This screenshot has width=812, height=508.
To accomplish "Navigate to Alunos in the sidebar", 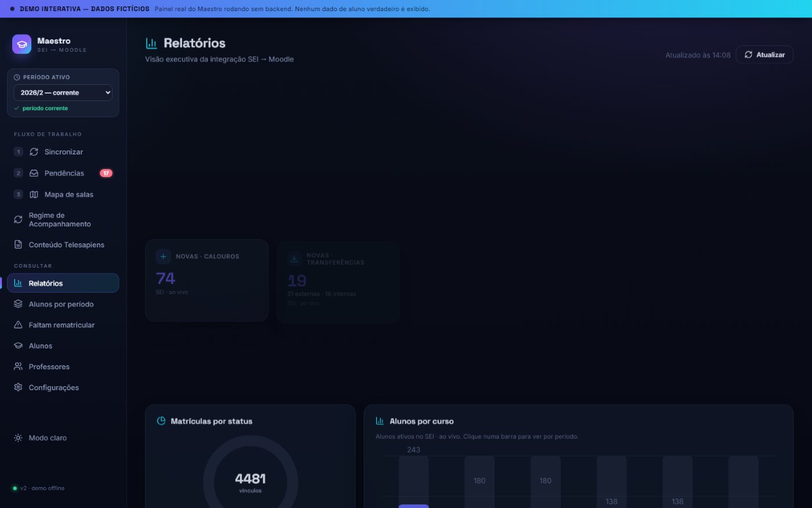I will click(x=63, y=346).
